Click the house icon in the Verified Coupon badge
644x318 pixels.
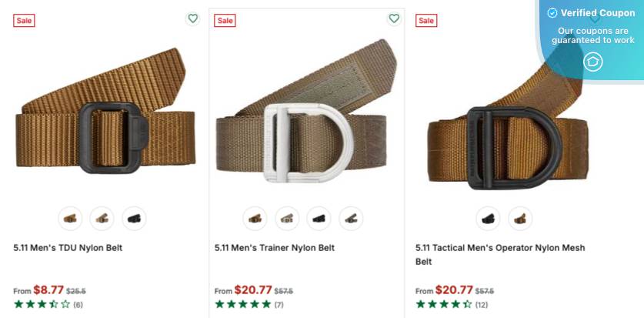click(592, 62)
